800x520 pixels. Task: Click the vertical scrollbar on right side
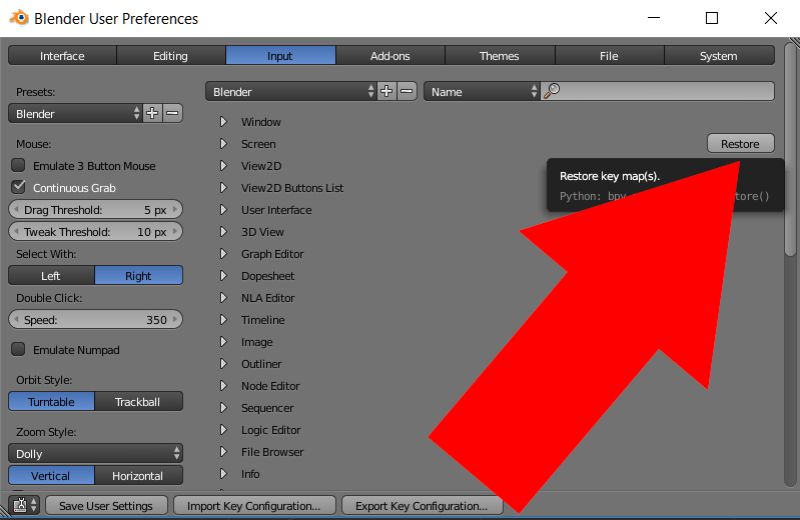pos(790,151)
